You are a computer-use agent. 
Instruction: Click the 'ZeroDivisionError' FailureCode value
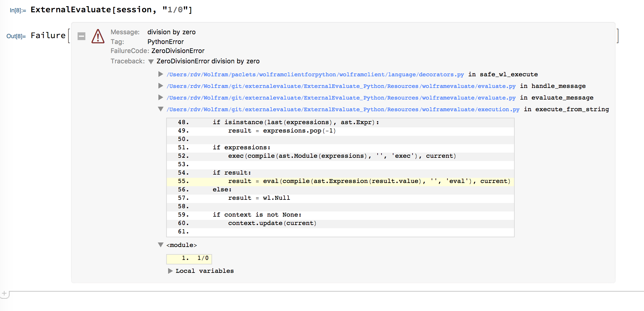178,51
